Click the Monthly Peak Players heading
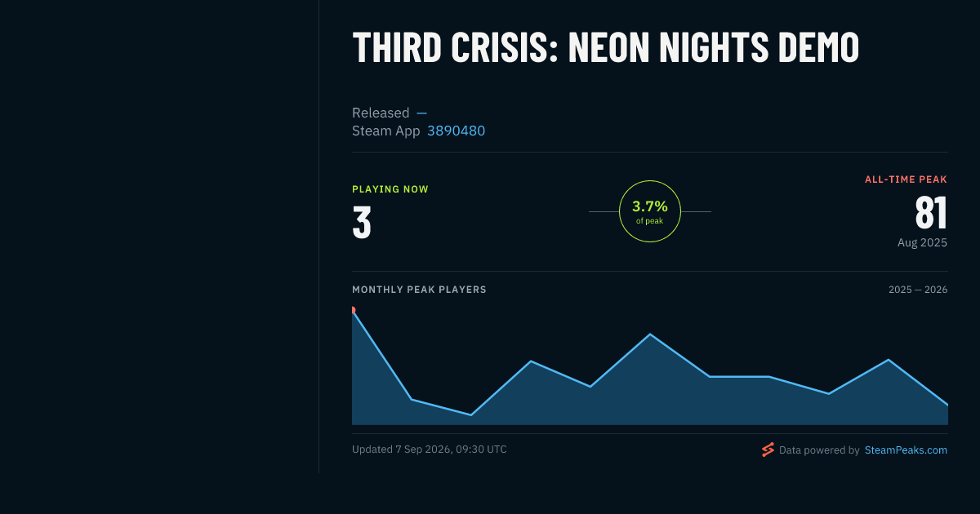Screen dimensions: 980x514 (419, 290)
